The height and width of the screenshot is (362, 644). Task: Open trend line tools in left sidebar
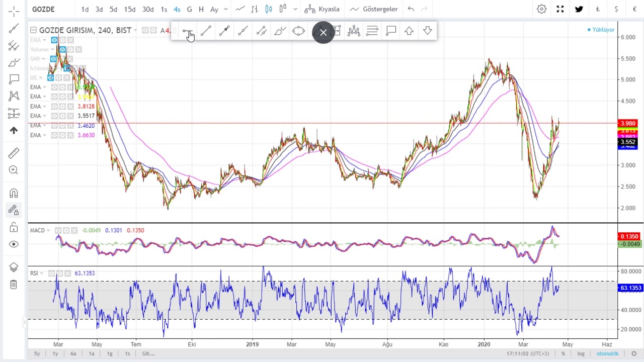pyautogui.click(x=14, y=29)
